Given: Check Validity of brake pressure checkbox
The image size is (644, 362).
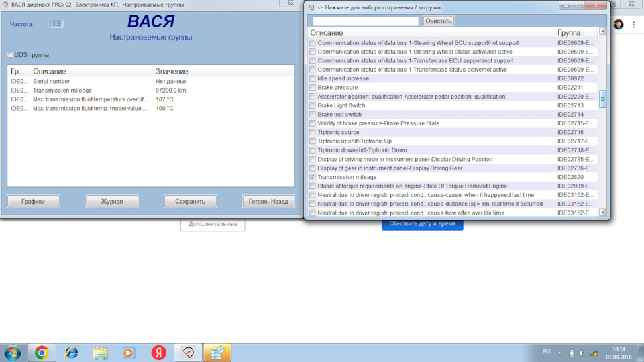Looking at the screenshot, I should tap(313, 123).
